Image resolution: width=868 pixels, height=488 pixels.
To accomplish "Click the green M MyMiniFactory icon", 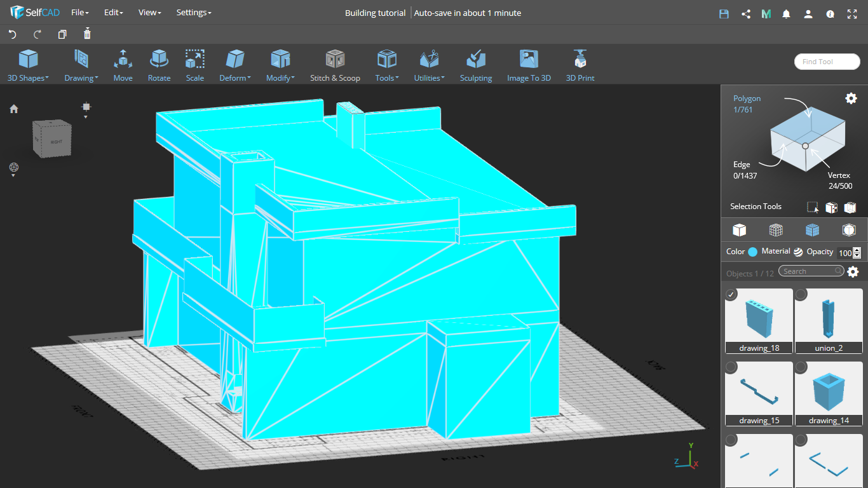I will tap(766, 13).
